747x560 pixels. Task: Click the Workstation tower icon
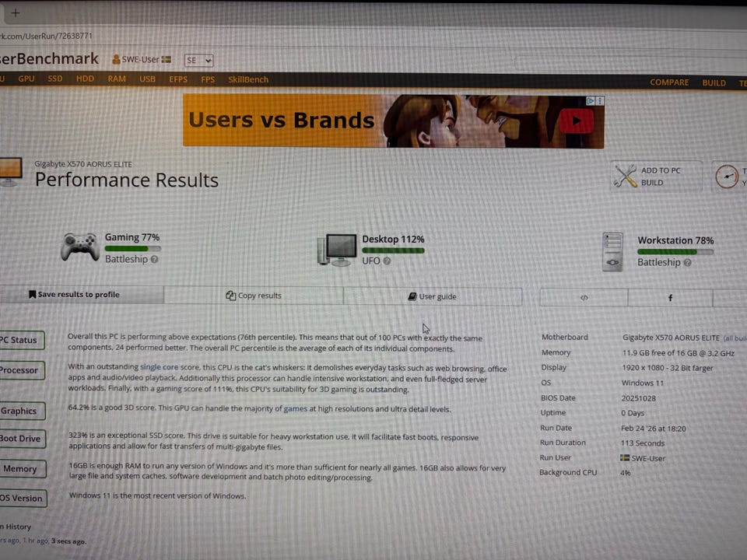[x=612, y=252]
